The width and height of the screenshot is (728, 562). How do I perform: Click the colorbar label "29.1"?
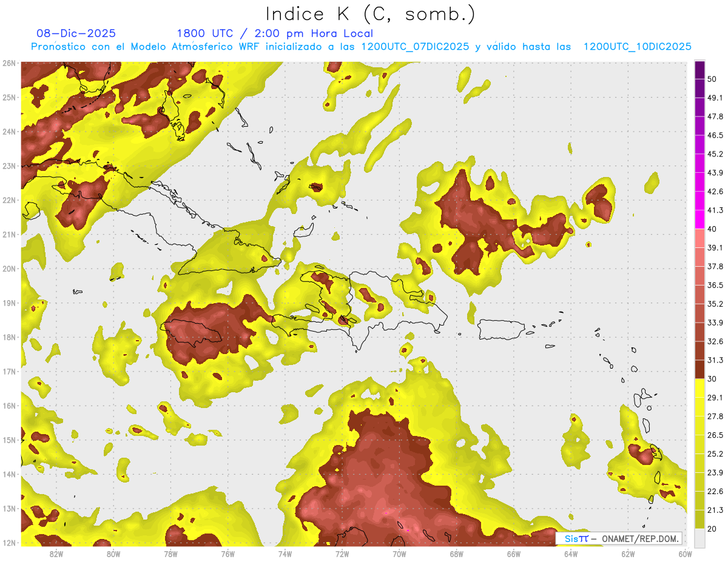click(x=715, y=397)
